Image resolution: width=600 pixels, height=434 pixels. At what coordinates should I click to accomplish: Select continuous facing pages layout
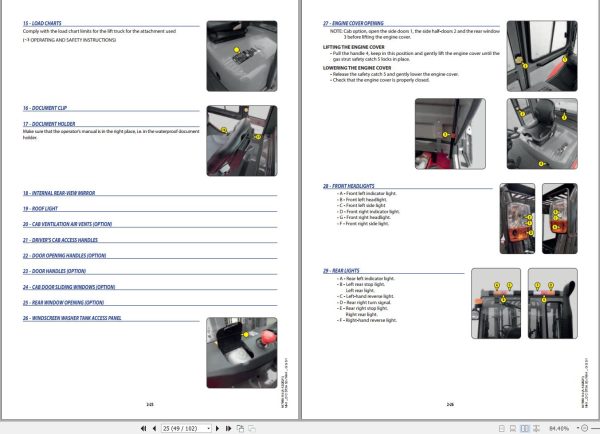click(536, 428)
